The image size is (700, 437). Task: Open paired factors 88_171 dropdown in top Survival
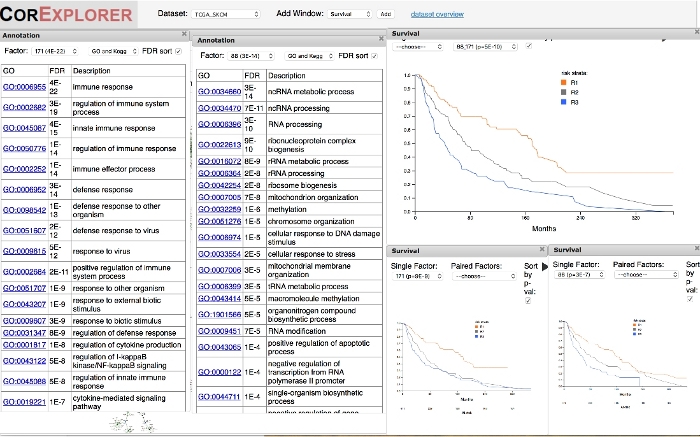tap(483, 46)
